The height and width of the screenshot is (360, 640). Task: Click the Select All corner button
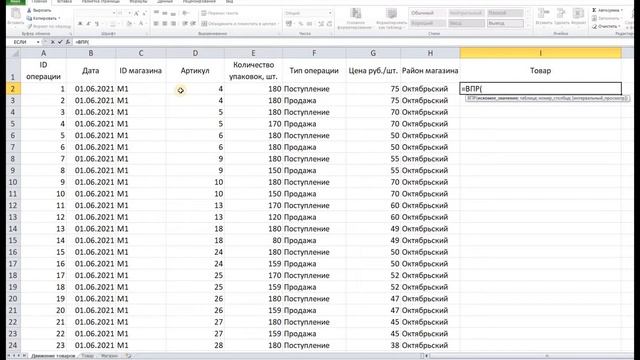13,53
